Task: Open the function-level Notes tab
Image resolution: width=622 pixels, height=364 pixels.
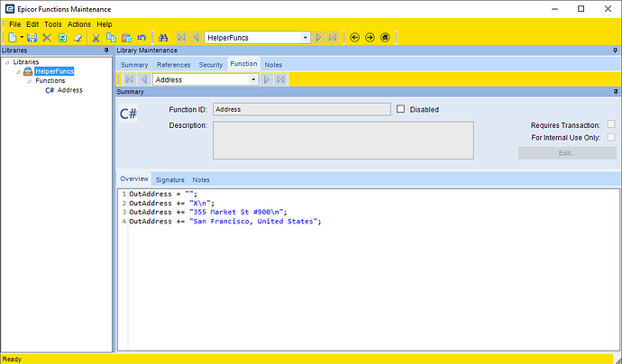Action: point(201,180)
